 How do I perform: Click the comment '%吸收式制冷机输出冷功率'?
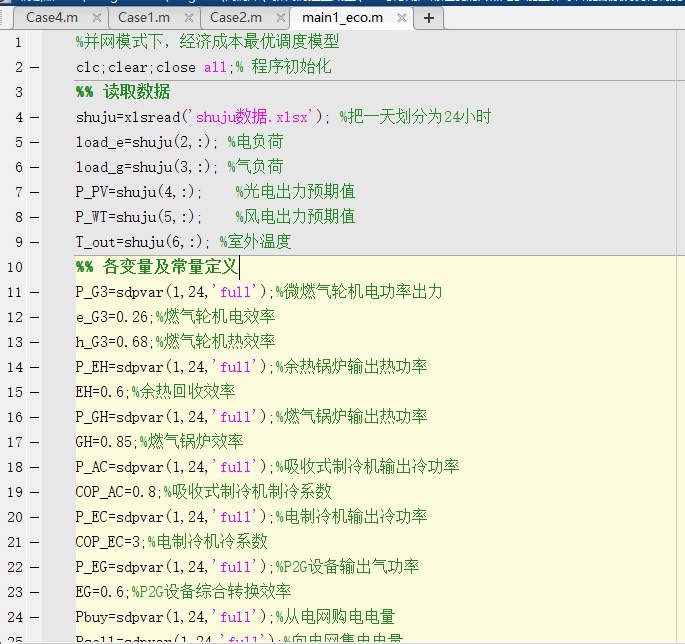pyautogui.click(x=367, y=467)
